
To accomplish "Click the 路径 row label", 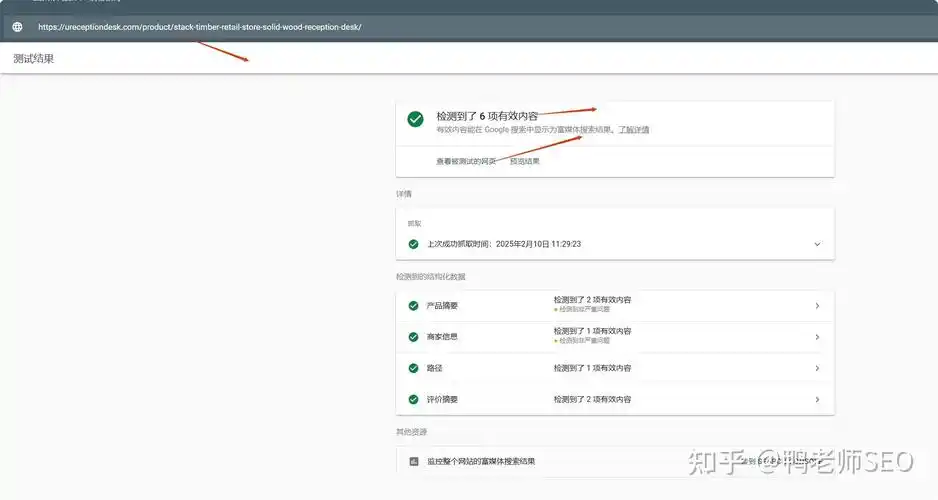I will pyautogui.click(x=434, y=368).
